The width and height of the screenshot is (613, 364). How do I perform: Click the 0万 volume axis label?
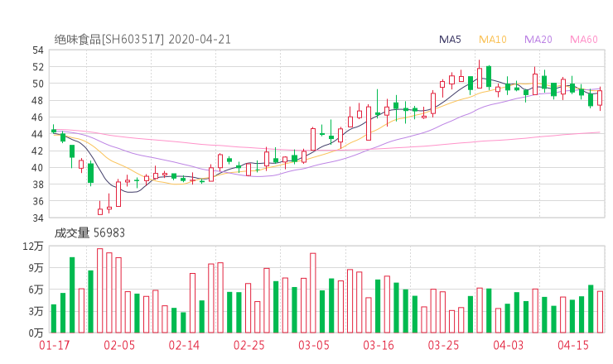(36, 333)
